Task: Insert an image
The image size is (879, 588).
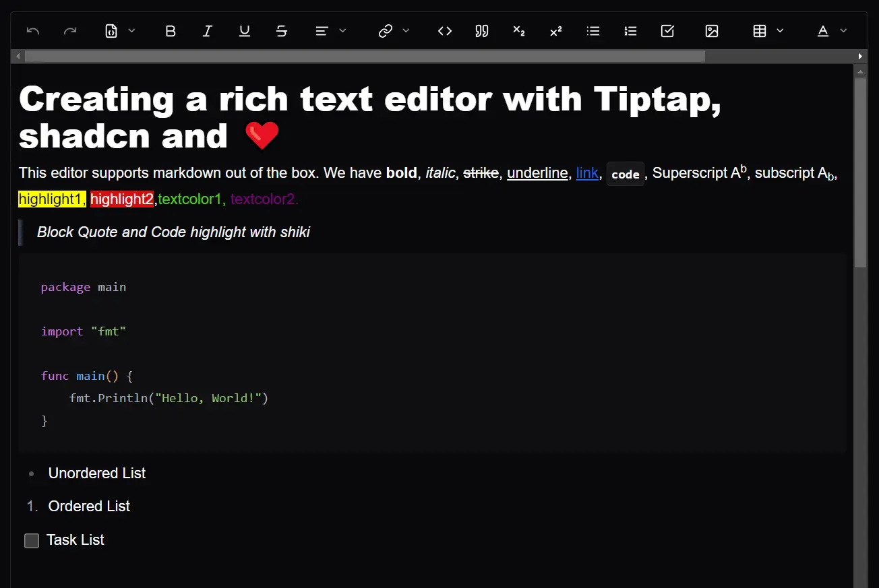Action: point(711,30)
